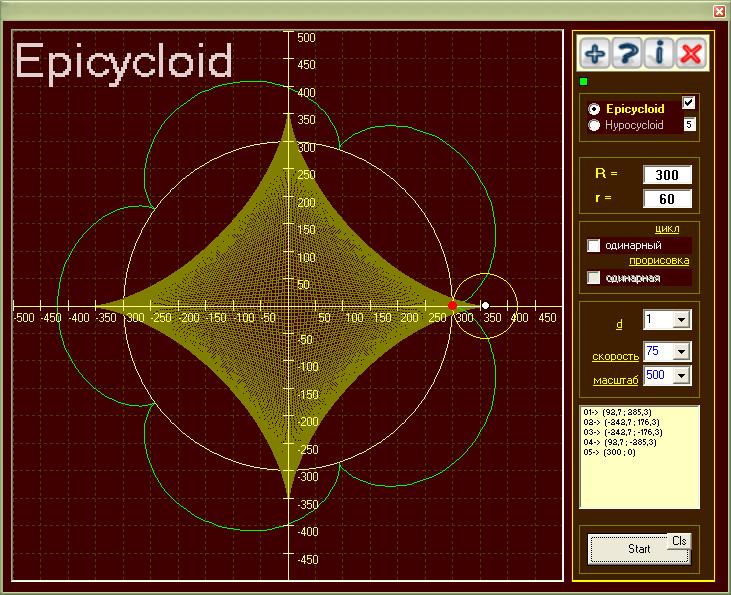Open the d value dropdown

pyautogui.click(x=682, y=319)
